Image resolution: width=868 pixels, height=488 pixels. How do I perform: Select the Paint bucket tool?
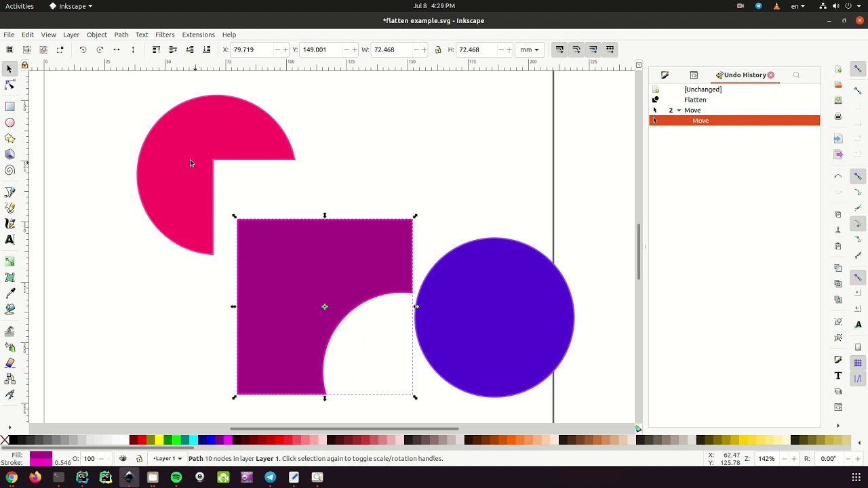(x=9, y=309)
